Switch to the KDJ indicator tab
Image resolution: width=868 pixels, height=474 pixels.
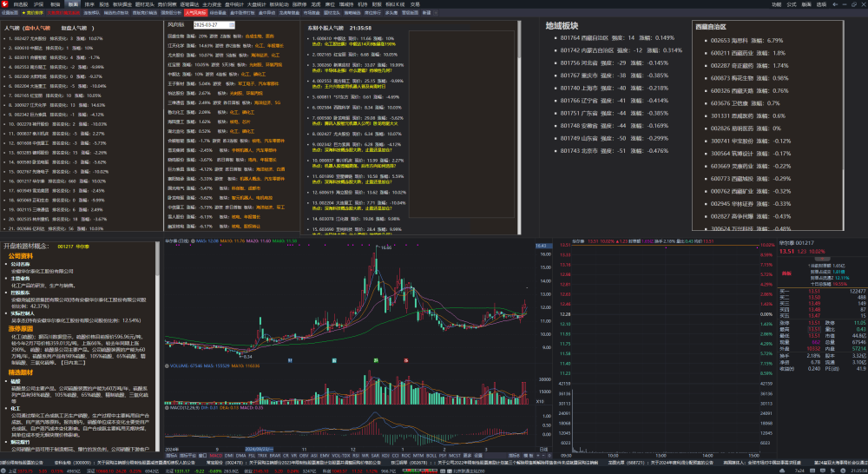pos(386,455)
